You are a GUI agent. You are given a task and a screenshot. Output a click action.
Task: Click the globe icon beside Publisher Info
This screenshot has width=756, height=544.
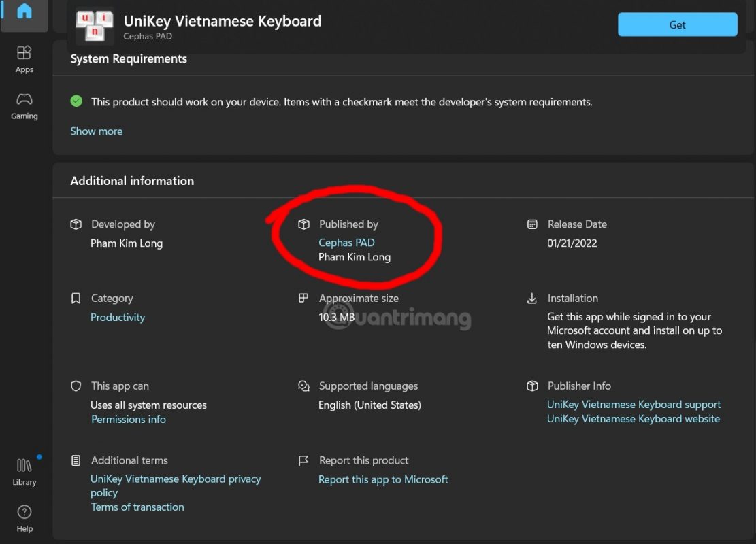[x=533, y=386]
